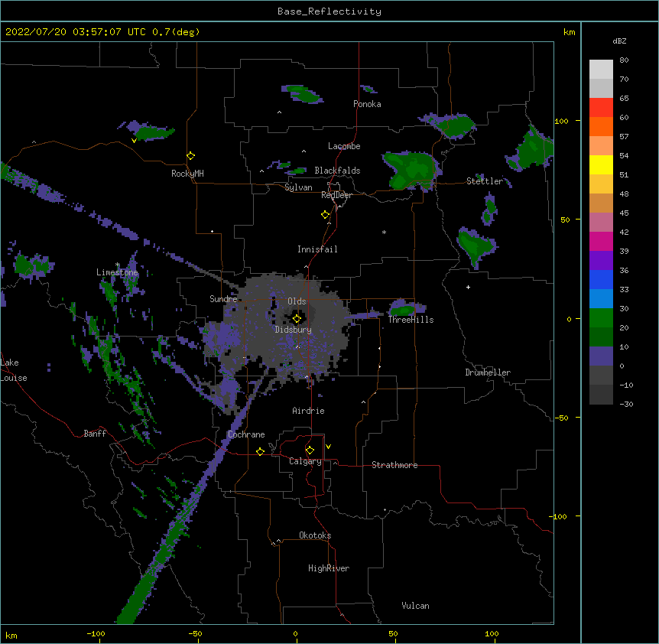The height and width of the screenshot is (644, 659).
Task: Select the Olds label
Action: (297, 301)
